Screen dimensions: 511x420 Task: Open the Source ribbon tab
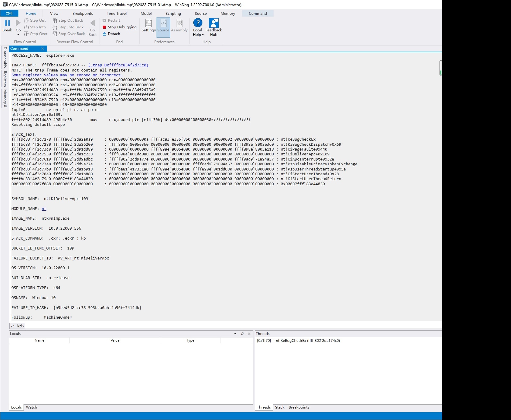click(x=201, y=14)
